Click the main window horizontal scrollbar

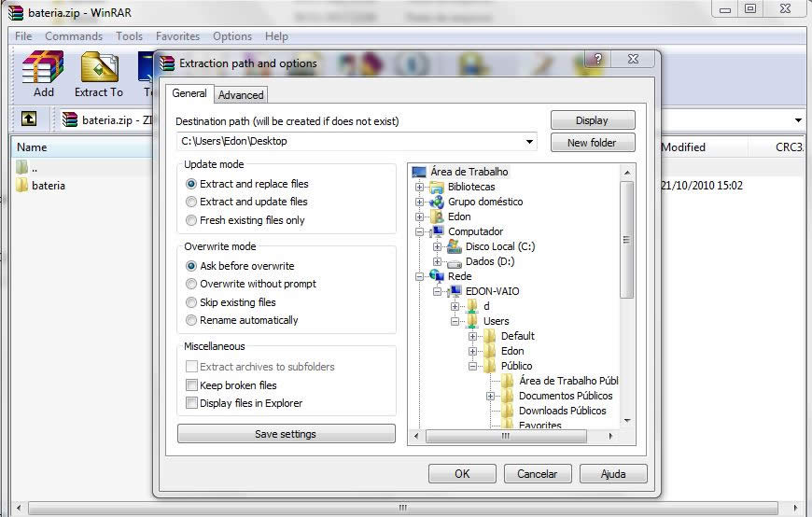click(403, 508)
